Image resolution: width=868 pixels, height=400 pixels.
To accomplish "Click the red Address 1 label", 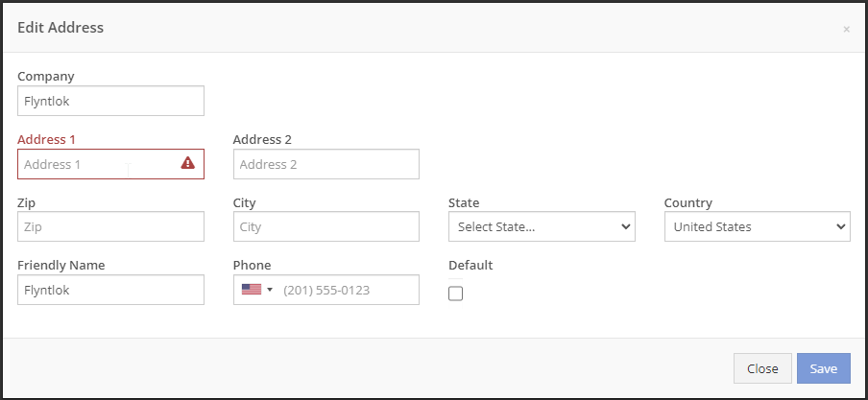I will point(46,139).
